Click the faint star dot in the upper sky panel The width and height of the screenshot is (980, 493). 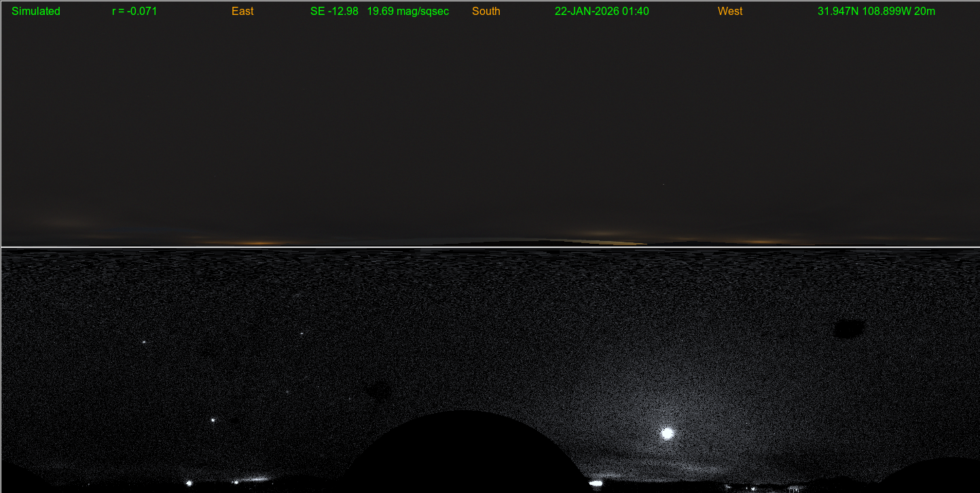(664, 184)
